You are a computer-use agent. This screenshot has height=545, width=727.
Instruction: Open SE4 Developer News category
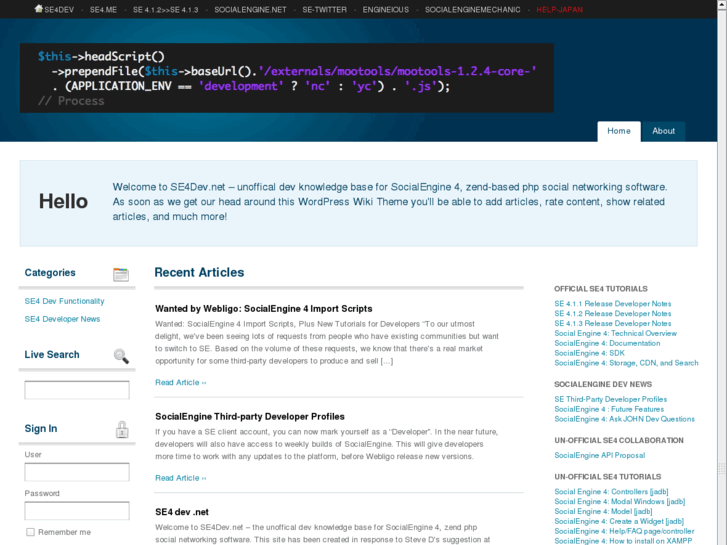(x=62, y=319)
